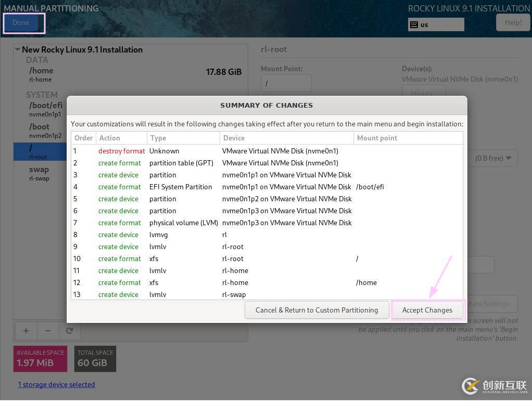This screenshot has width=532, height=401.
Task: Select the physical volume (LVM) row
Action: pos(267,223)
